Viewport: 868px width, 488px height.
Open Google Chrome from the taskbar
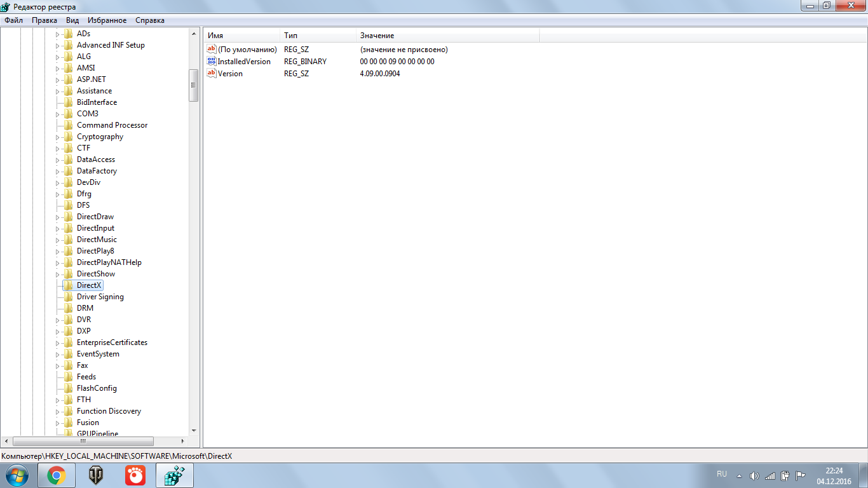pos(57,475)
